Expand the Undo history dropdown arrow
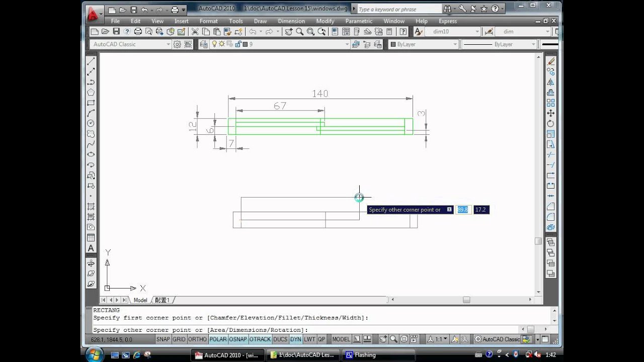Image resolution: width=644 pixels, height=362 pixels. click(261, 32)
